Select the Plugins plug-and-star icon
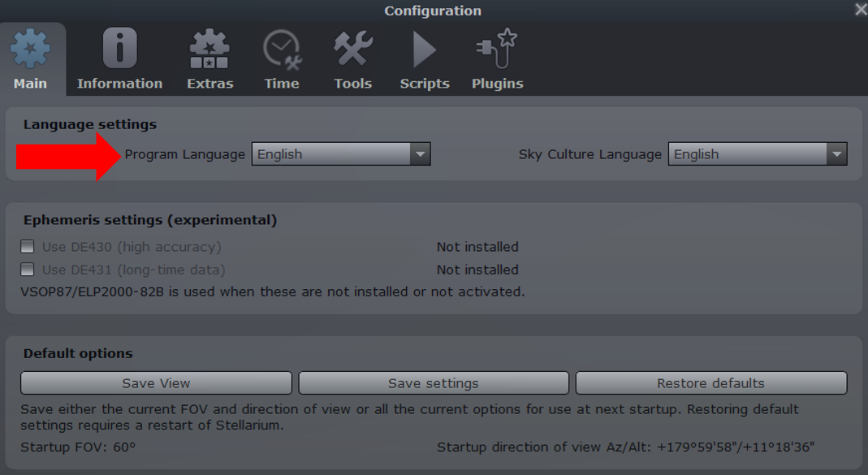868x475 pixels. (497, 49)
